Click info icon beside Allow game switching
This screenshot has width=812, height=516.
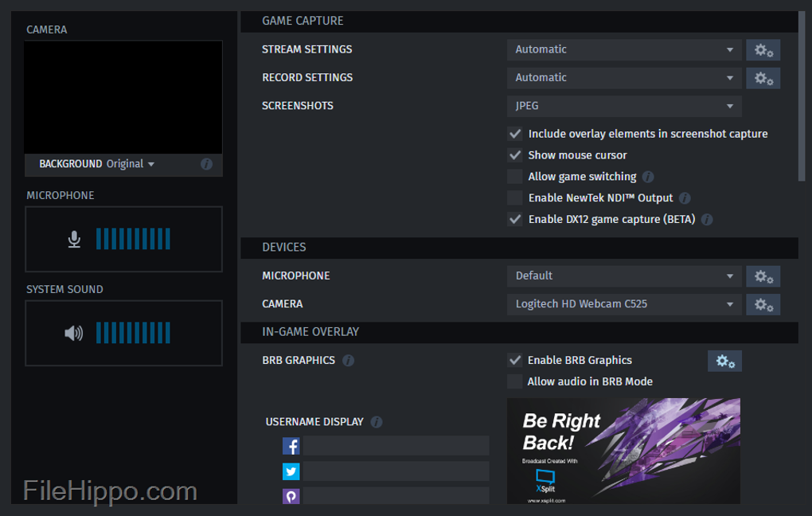click(x=648, y=177)
